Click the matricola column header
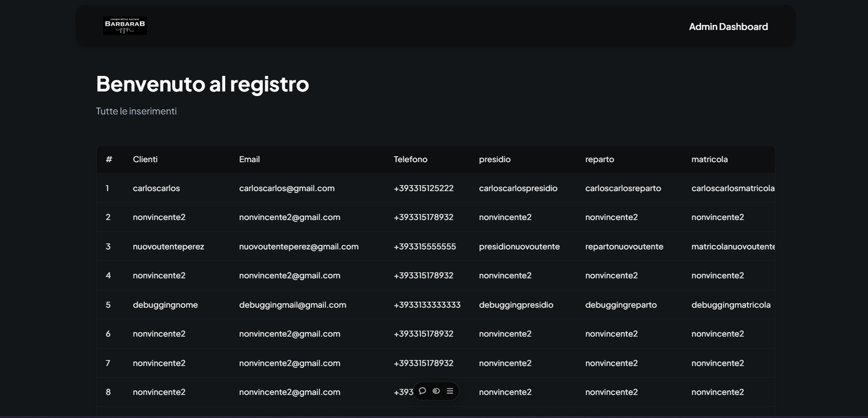This screenshot has height=418, width=868. (x=710, y=159)
